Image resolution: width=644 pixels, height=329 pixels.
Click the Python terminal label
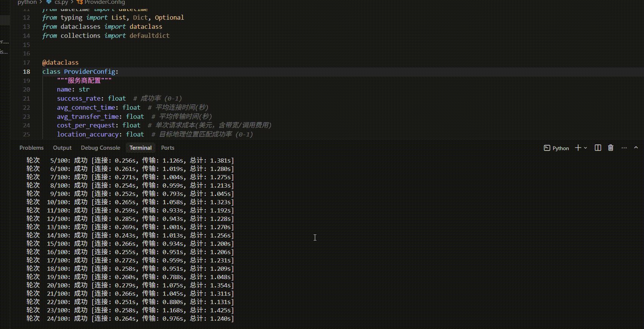pos(560,148)
